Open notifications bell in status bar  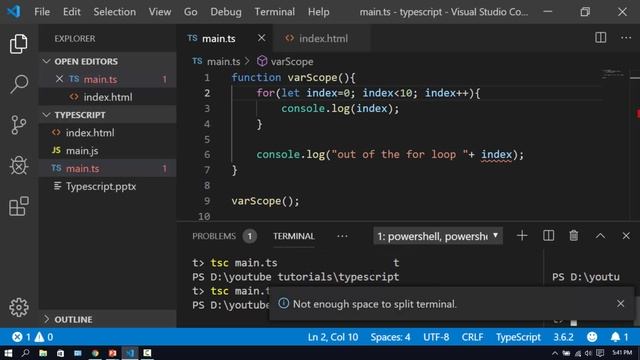click(619, 337)
